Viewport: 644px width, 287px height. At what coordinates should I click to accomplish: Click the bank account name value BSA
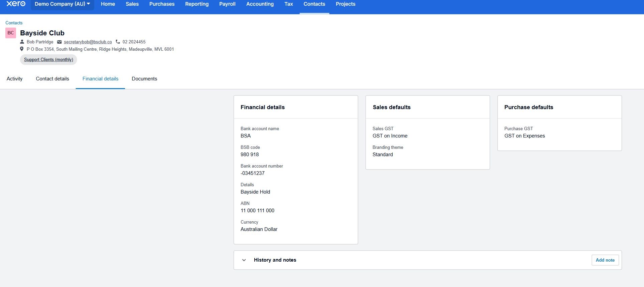246,136
